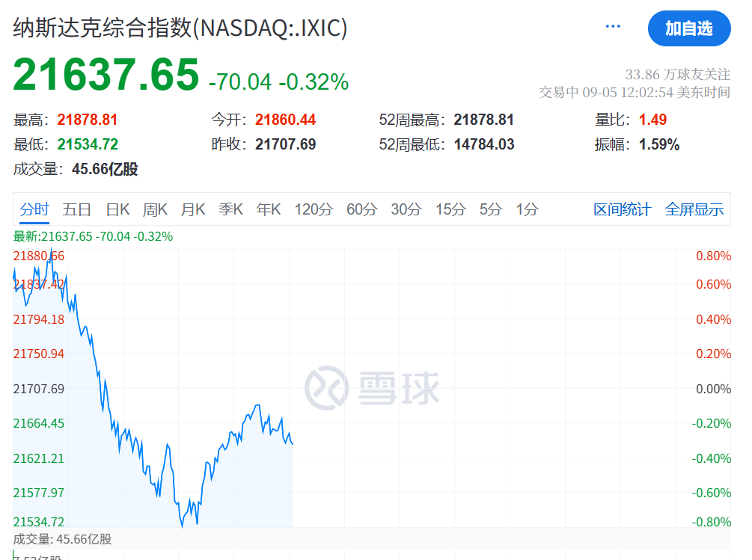Click the percent change -0.32% beside the price

[x=314, y=82]
